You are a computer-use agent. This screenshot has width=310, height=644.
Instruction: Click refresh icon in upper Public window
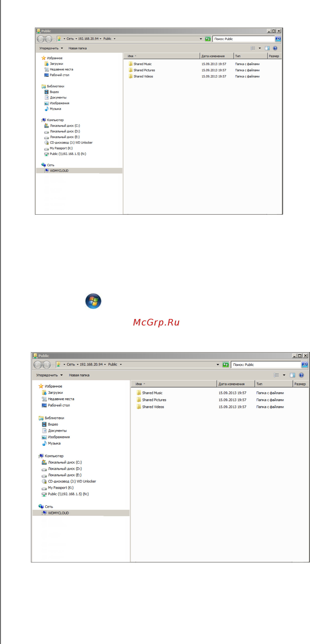point(208,39)
